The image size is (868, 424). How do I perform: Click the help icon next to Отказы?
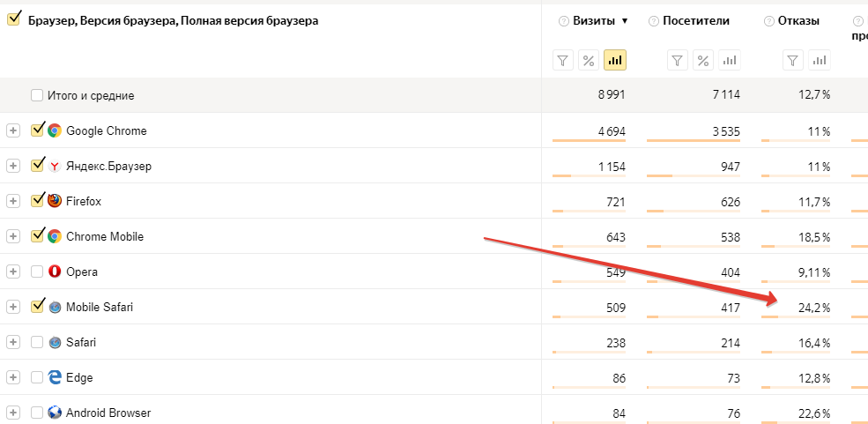click(768, 21)
